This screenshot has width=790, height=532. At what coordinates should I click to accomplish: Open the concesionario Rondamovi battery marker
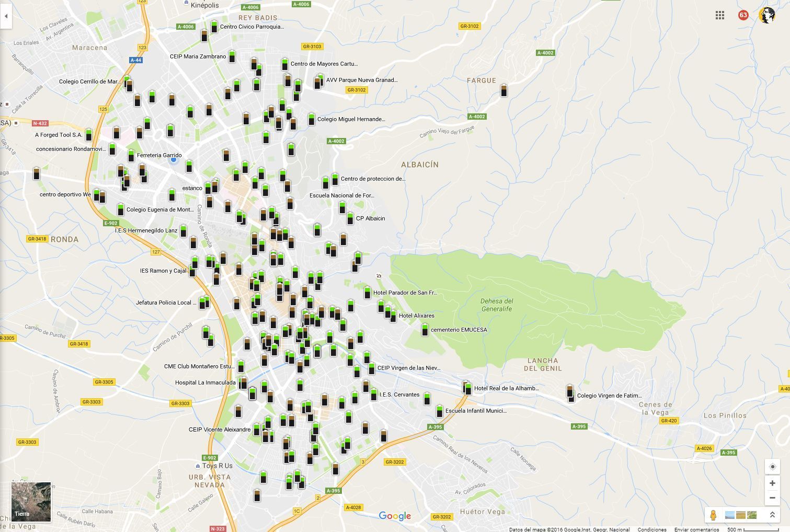112,149
